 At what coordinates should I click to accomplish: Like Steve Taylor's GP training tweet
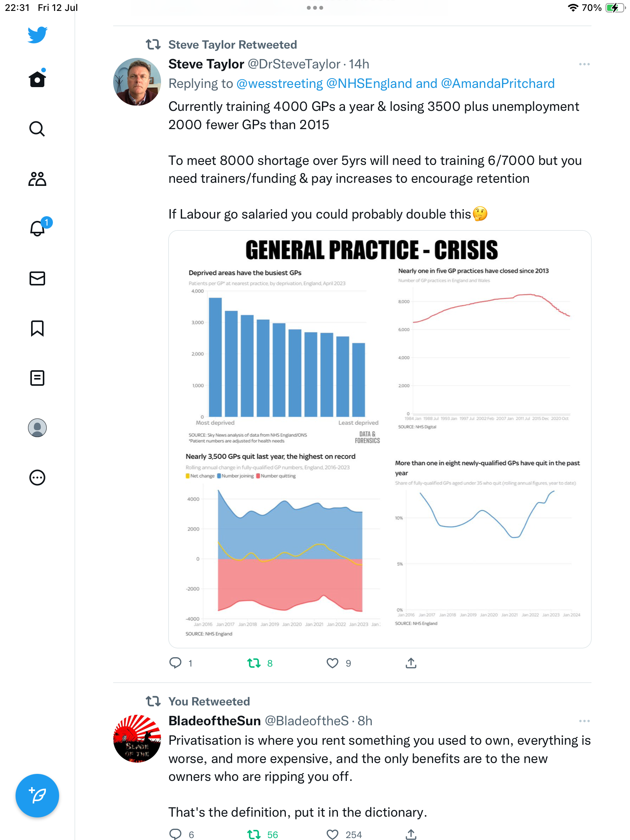332,663
